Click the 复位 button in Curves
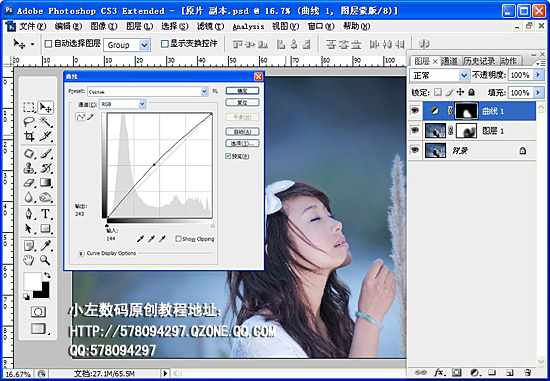The image size is (550, 381). point(242,102)
